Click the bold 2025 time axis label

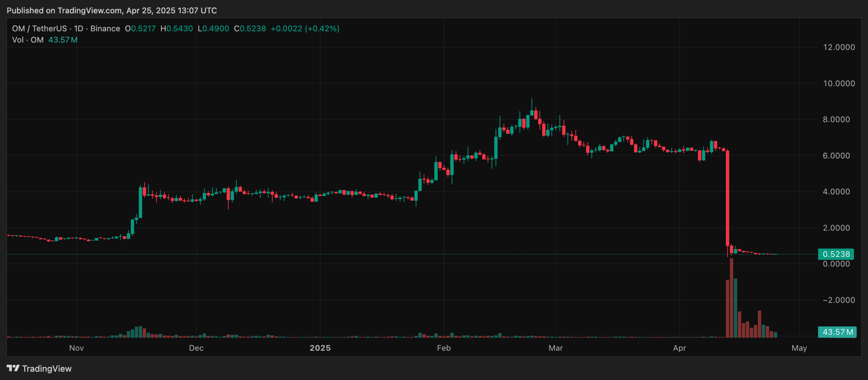320,348
